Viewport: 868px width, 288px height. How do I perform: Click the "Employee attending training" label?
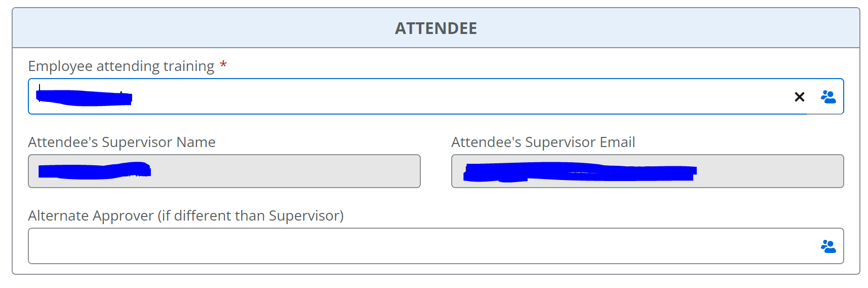click(121, 66)
